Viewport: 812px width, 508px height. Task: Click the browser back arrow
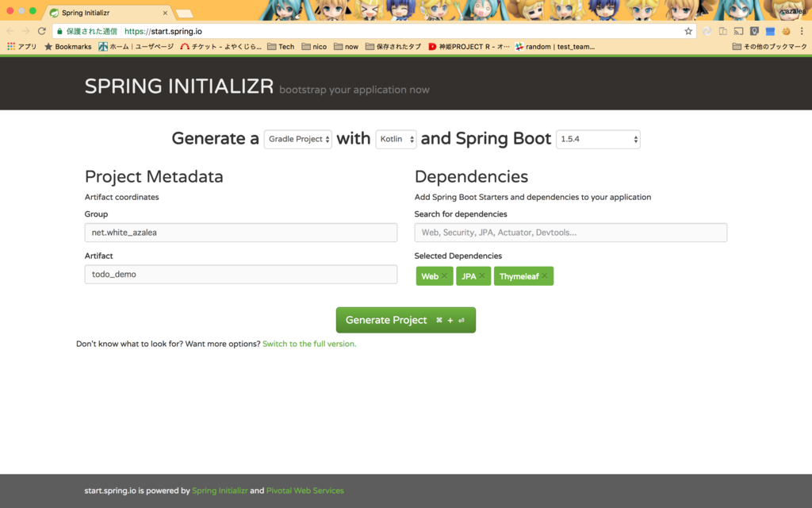[x=10, y=31]
